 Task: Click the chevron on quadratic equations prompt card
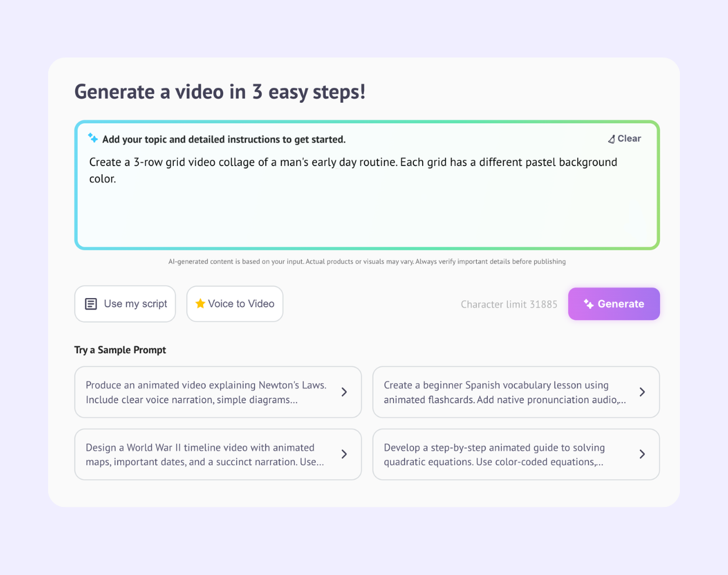642,454
